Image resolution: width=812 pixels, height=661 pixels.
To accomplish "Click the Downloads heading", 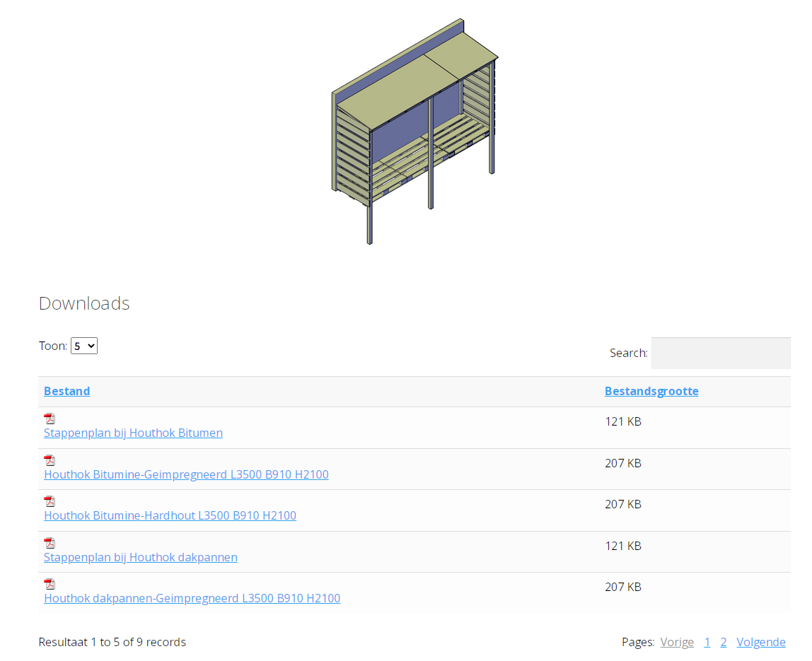I will pos(84,303).
